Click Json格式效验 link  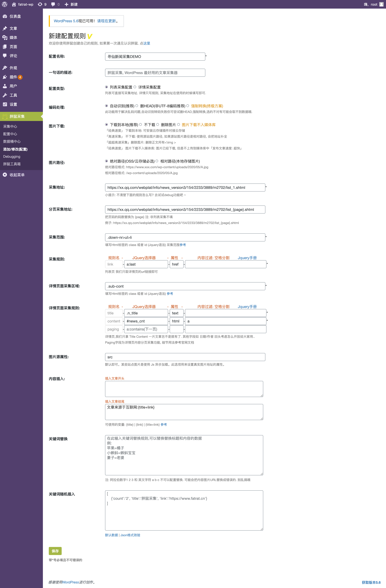point(130,535)
